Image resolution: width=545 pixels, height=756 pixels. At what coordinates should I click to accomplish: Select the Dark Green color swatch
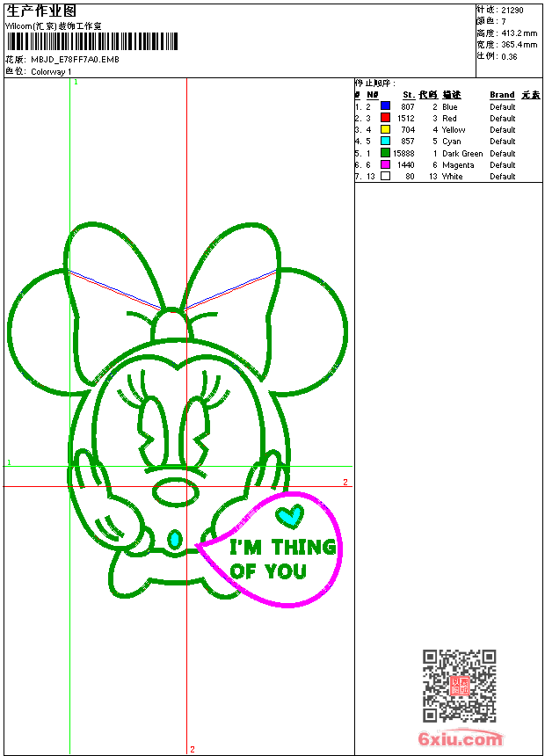click(385, 153)
